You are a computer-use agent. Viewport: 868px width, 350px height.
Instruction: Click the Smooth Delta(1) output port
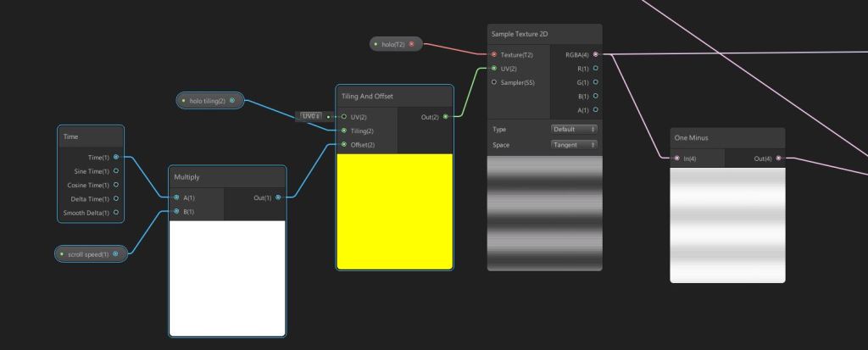[116, 213]
